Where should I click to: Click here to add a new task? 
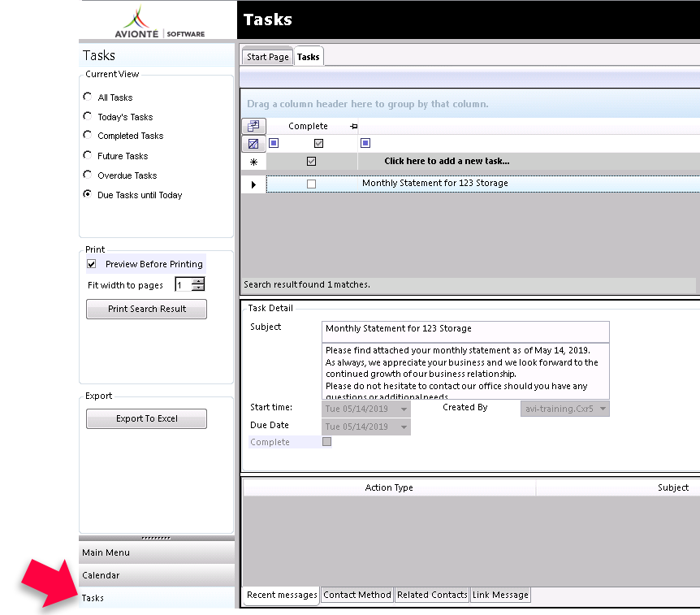[447, 161]
